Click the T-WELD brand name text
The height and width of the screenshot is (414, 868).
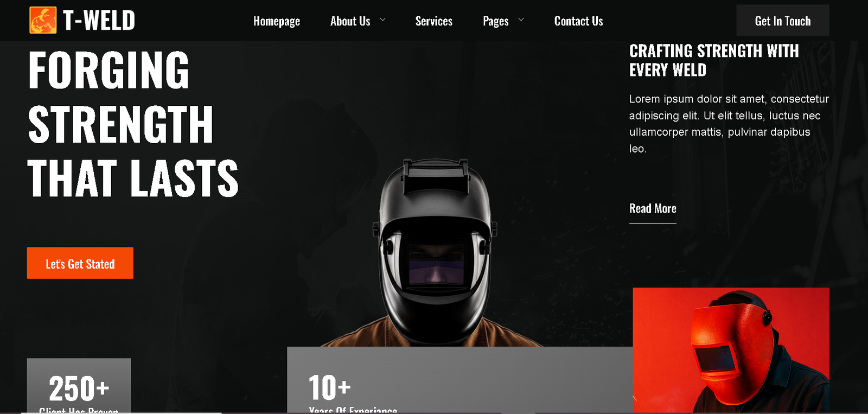pyautogui.click(x=99, y=21)
